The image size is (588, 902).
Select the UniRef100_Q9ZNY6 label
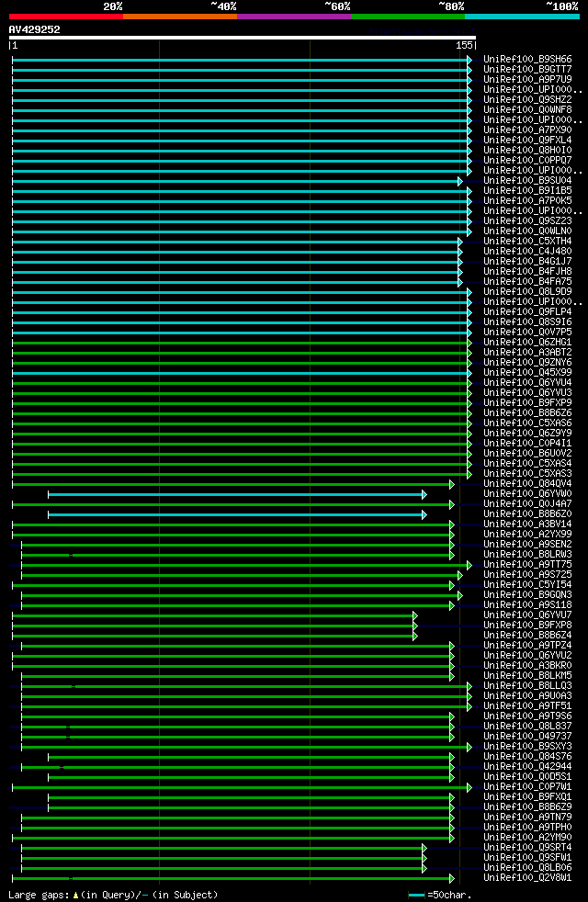tap(527, 363)
